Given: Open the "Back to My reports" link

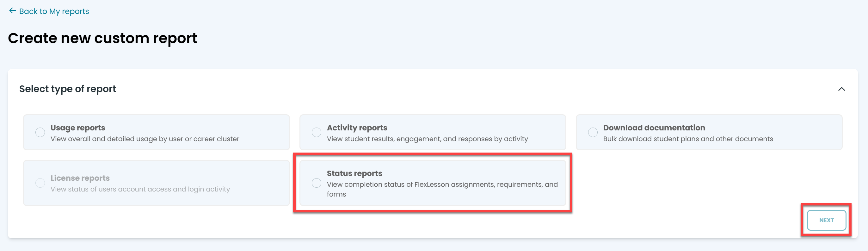Looking at the screenshot, I should [x=54, y=11].
